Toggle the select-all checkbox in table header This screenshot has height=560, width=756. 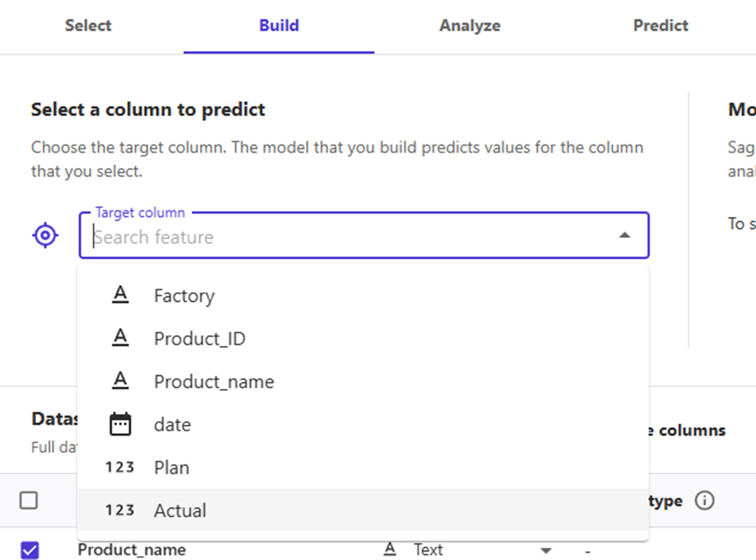[x=29, y=500]
